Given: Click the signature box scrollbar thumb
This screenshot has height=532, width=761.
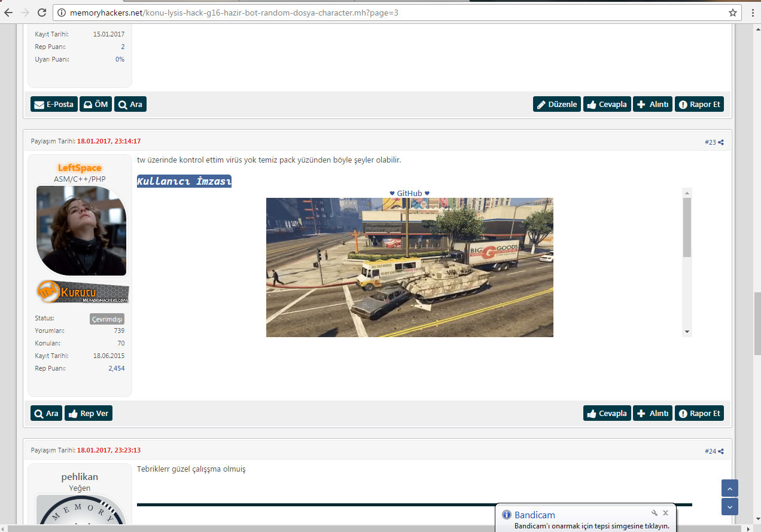Looking at the screenshot, I should [x=687, y=228].
